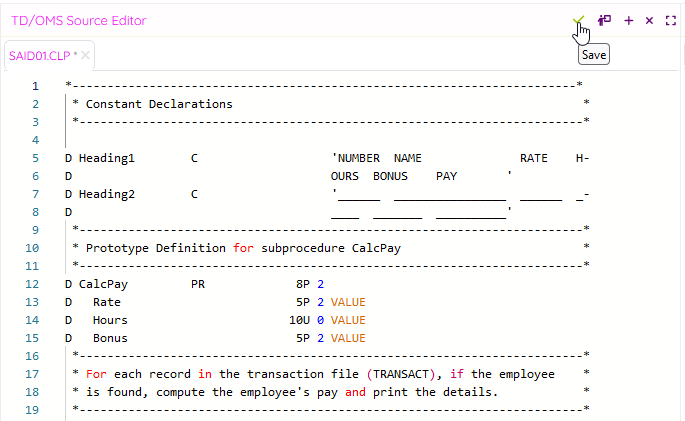Click the plus icon in editor header
Viewport: 685px width, 421px height.
tap(629, 20)
